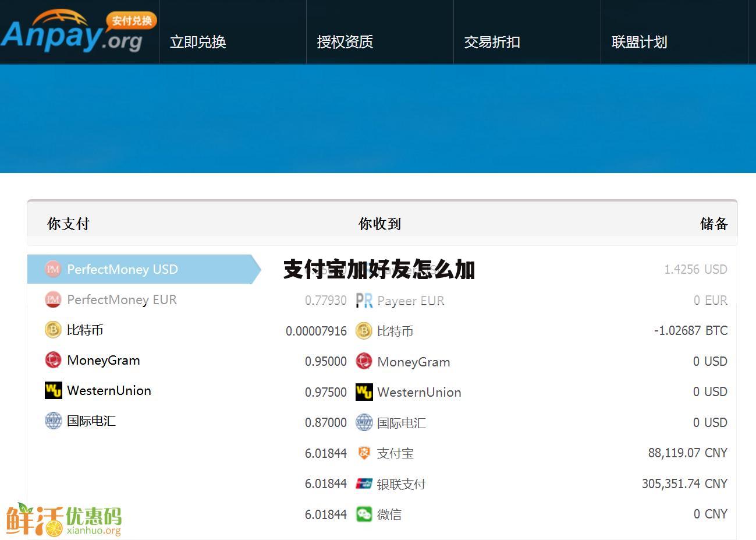Click the rate 0.00007916

pos(316,331)
